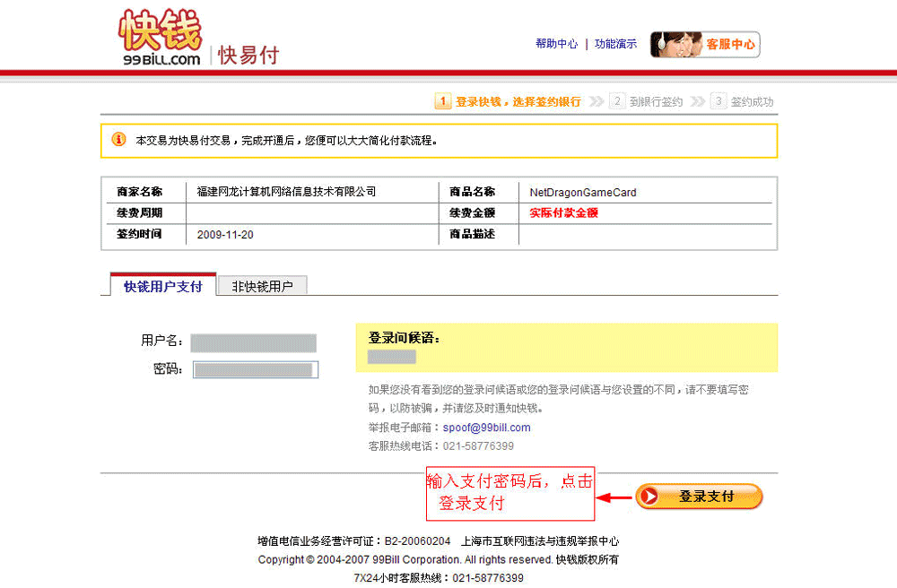
Task: Click the hotline number after 客服热线电话
Action: (478, 445)
